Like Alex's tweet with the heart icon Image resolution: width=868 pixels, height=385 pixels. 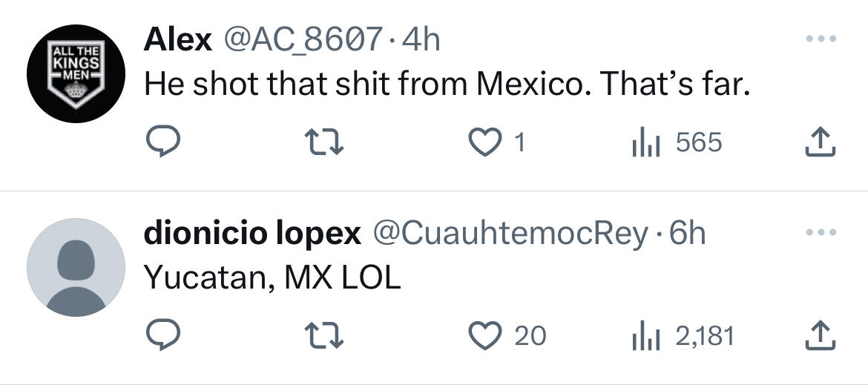point(487,142)
